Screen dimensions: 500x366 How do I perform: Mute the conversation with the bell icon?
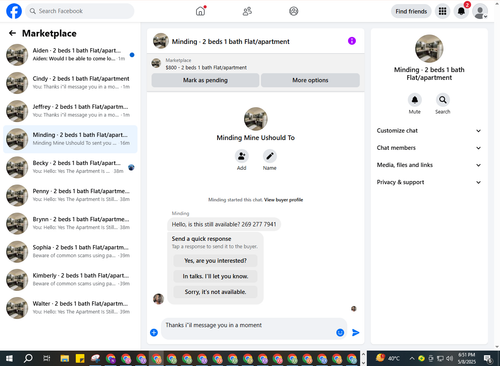[415, 100]
